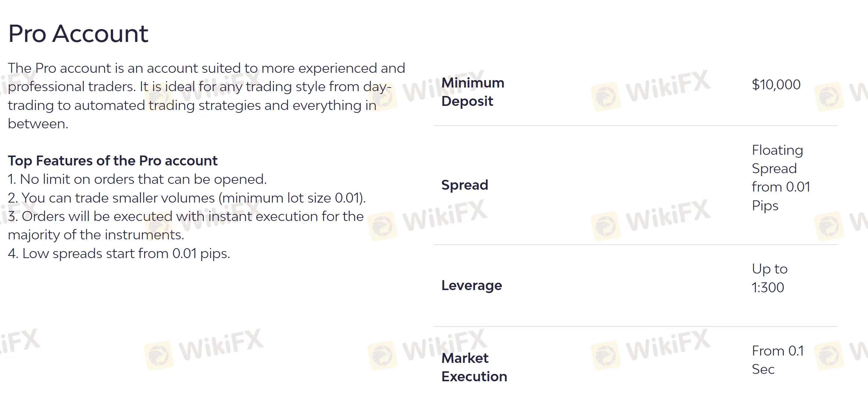Click the Pro Account heading
Image resolution: width=868 pixels, height=400 pixels.
78,33
